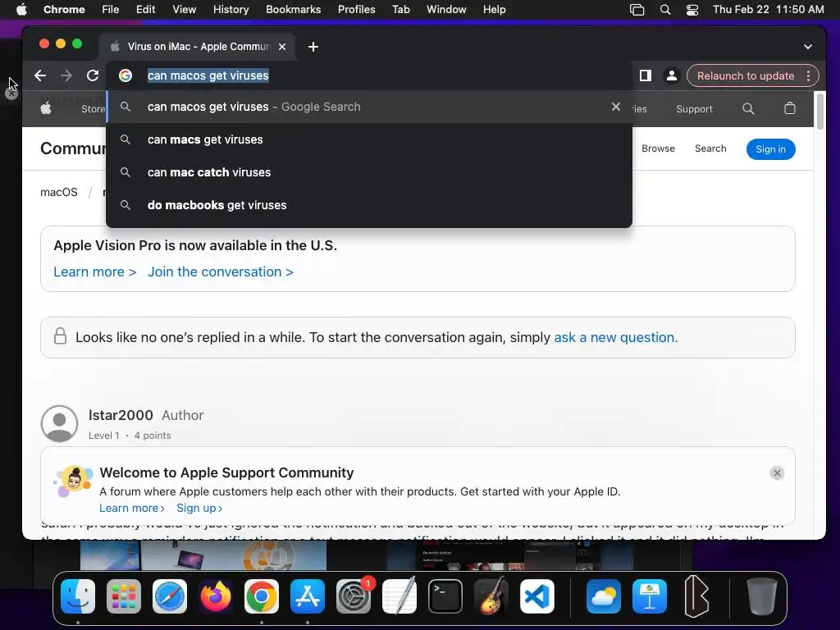This screenshot has width=840, height=630.
Task: Click the Google icon in the address bar
Action: point(126,75)
